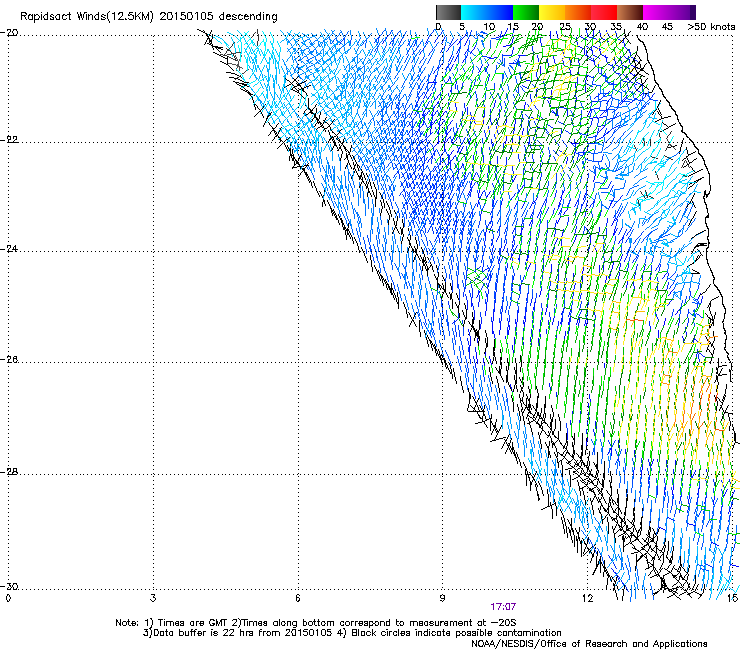
Task: Click the longitude 15 axis label
Action: pos(733,599)
